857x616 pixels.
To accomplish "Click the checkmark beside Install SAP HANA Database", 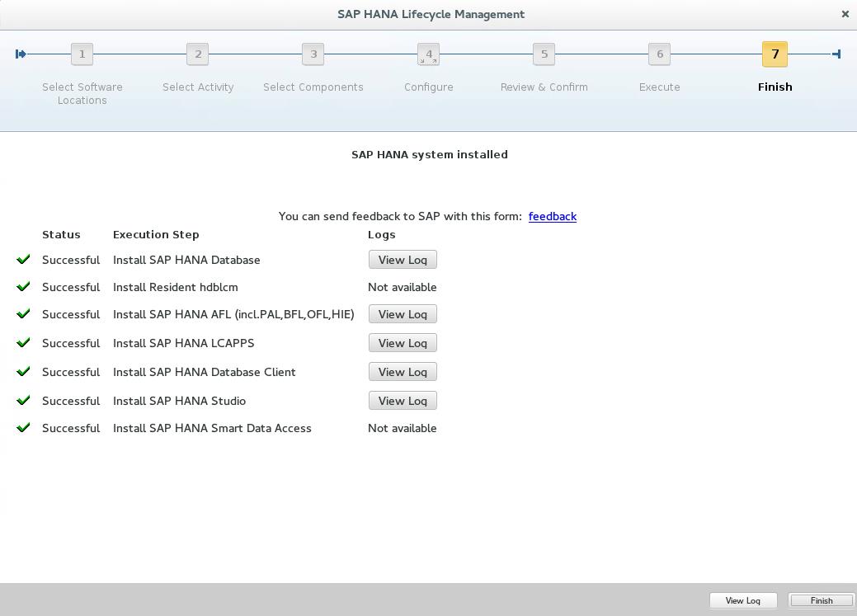I will (x=23, y=259).
